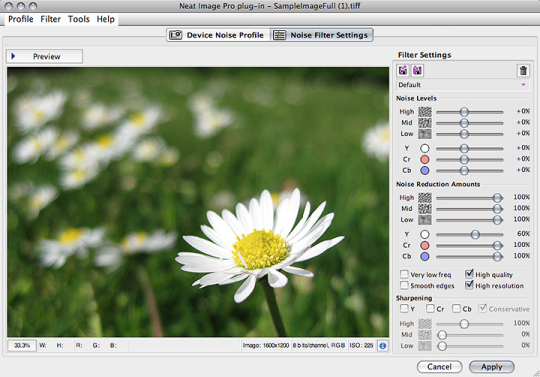Image resolution: width=540 pixels, height=377 pixels.
Task: Click the Cancel button
Action: 439,367
